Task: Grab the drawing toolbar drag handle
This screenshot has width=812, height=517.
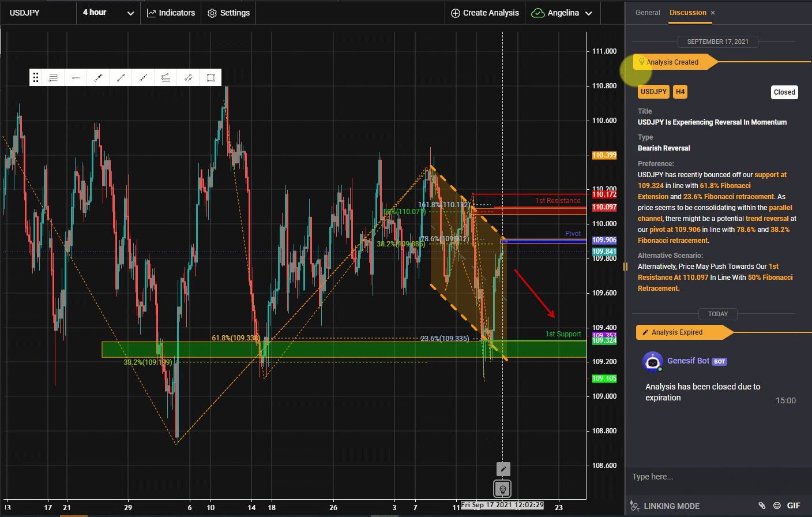Action: click(x=36, y=77)
